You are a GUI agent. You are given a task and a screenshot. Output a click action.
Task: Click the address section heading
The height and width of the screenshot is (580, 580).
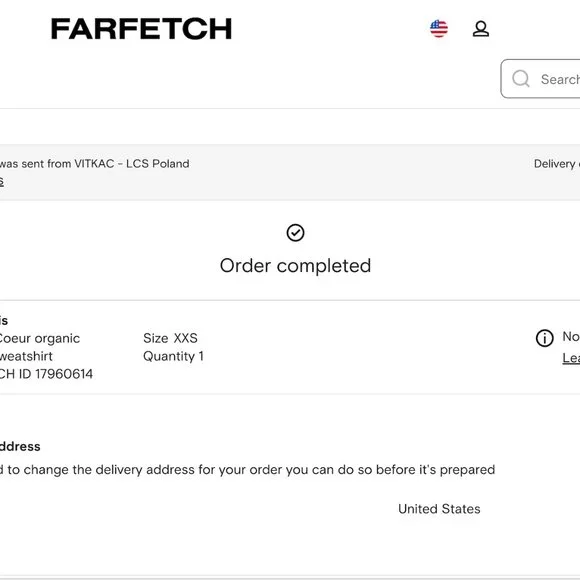click(20, 446)
